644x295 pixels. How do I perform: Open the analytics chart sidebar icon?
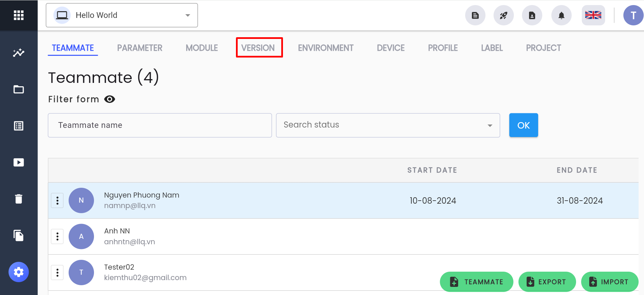coord(19,53)
